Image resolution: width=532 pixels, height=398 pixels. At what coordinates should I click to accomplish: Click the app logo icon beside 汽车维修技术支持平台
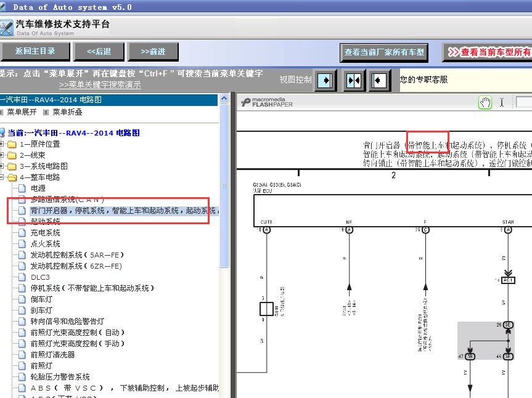coord(7,28)
